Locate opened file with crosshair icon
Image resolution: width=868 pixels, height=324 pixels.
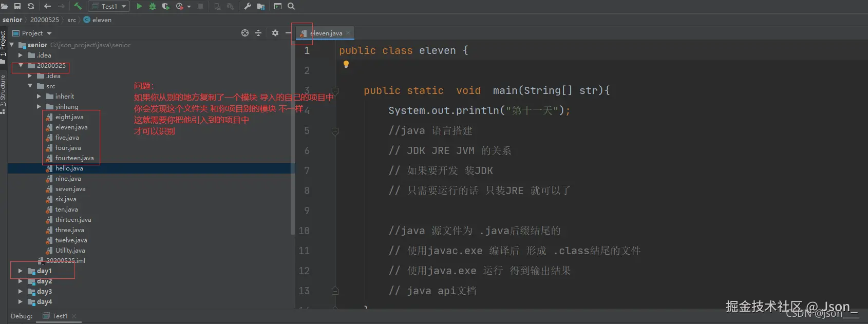tap(245, 33)
